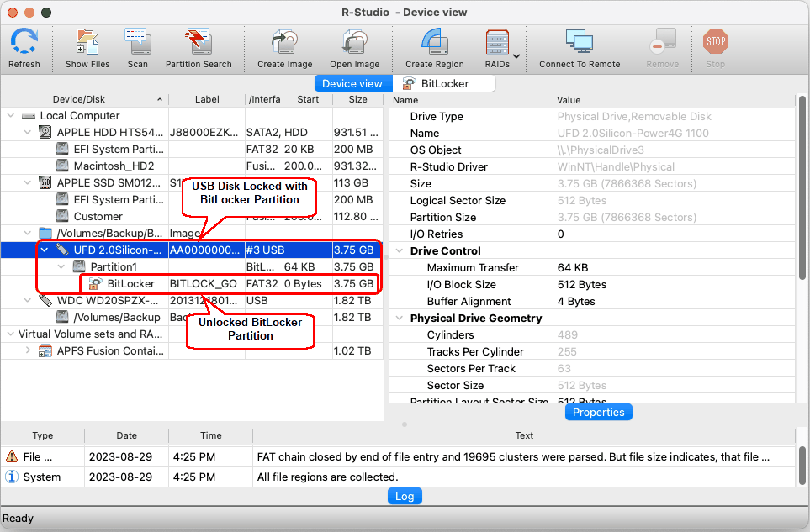Switch to the BitLocker tab
This screenshot has height=532, width=810.
tap(444, 83)
